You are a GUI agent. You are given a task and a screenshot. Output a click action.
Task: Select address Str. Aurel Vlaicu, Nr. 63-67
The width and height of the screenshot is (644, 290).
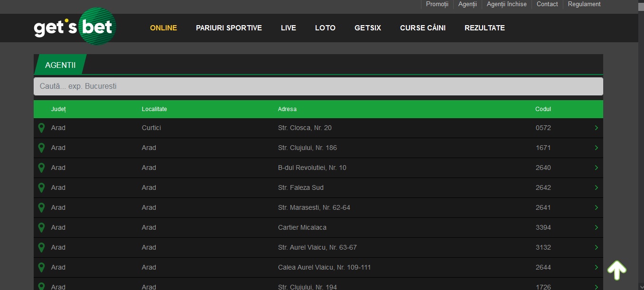click(317, 247)
